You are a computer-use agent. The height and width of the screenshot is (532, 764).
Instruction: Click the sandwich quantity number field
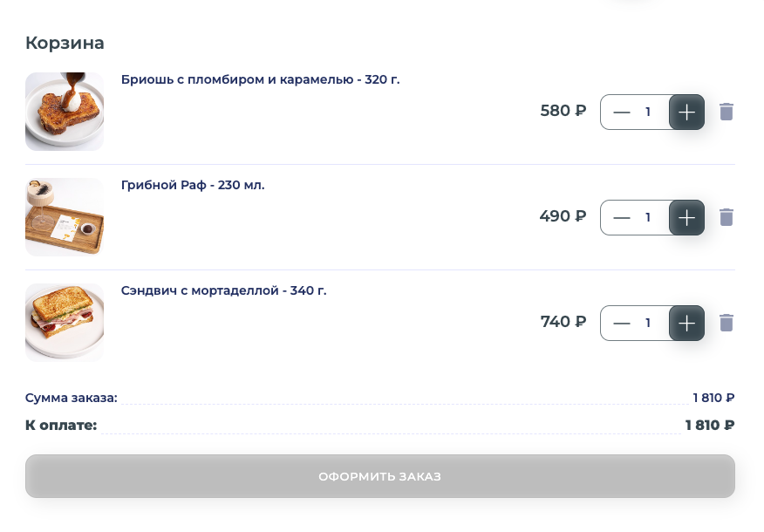tap(648, 323)
